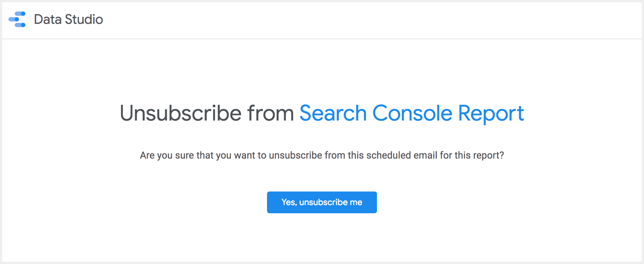
Task: Click the 'Yes,' text on blue button
Action: pos(289,202)
